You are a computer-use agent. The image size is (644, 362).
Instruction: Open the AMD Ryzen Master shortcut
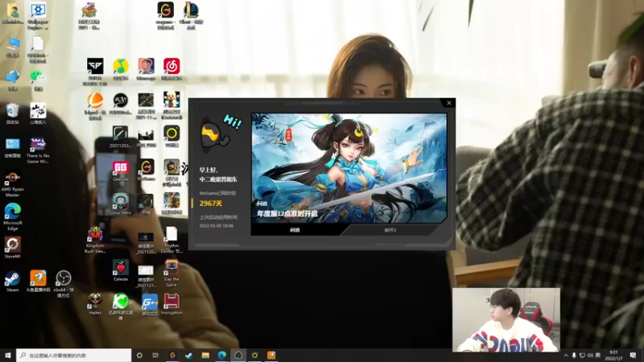(x=12, y=184)
